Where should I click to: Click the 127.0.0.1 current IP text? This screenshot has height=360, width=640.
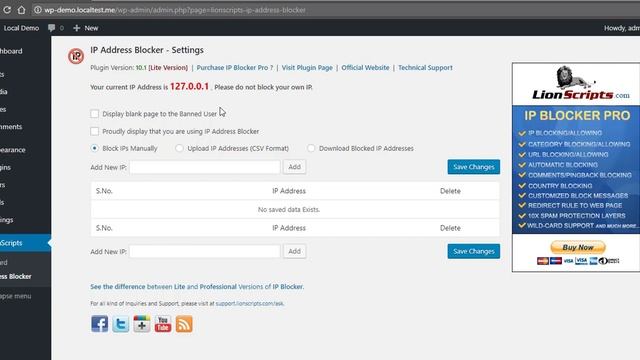point(189,87)
